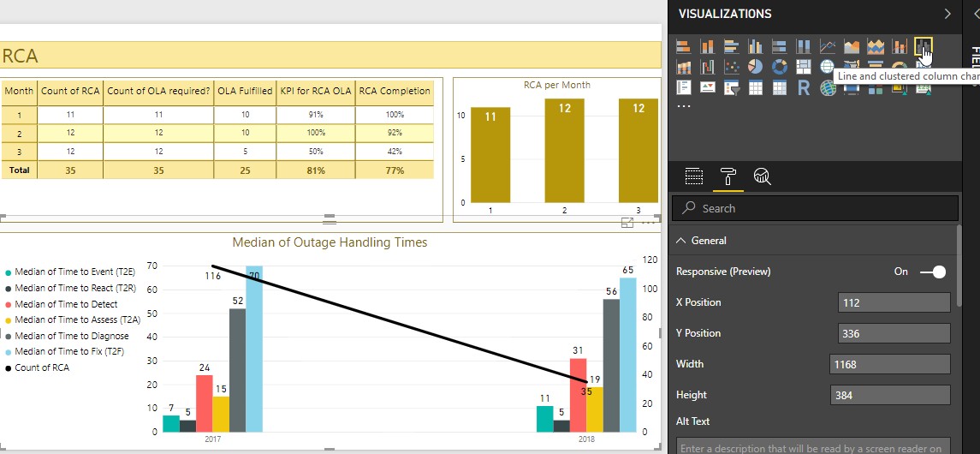980x454 pixels.
Task: Click legend item Median of Time to Diagnose
Action: point(67,336)
